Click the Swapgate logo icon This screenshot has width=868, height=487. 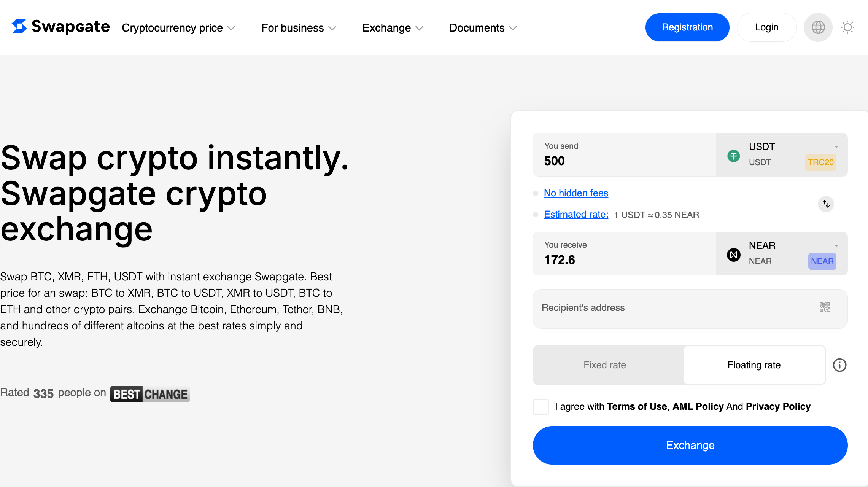tap(19, 26)
